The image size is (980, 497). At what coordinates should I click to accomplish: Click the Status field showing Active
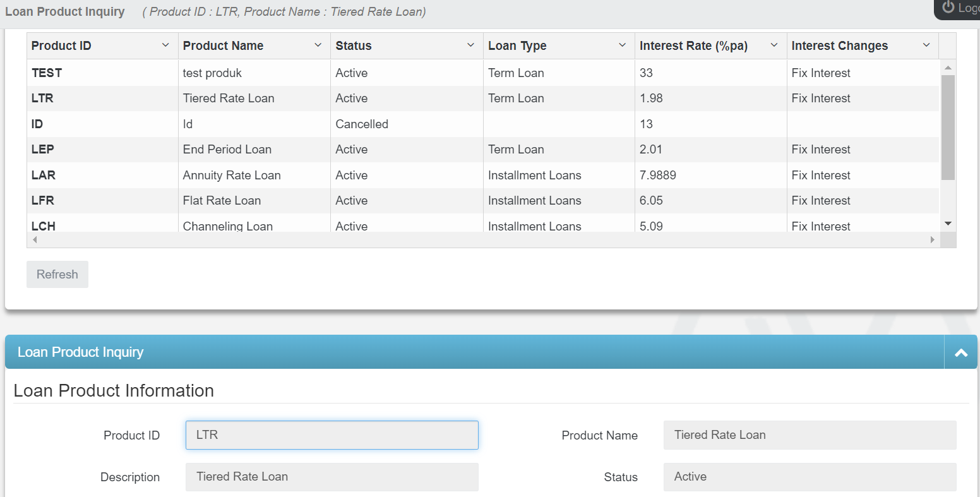[x=809, y=477]
